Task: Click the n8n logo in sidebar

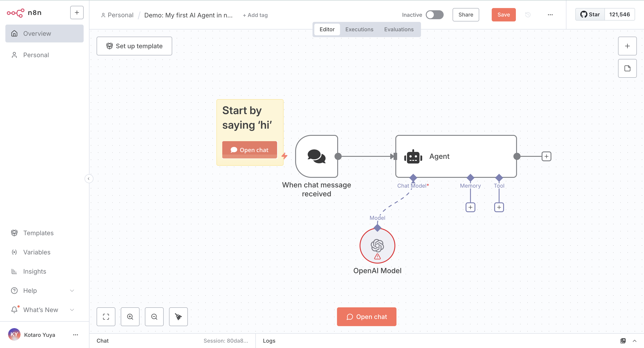Action: click(x=24, y=13)
